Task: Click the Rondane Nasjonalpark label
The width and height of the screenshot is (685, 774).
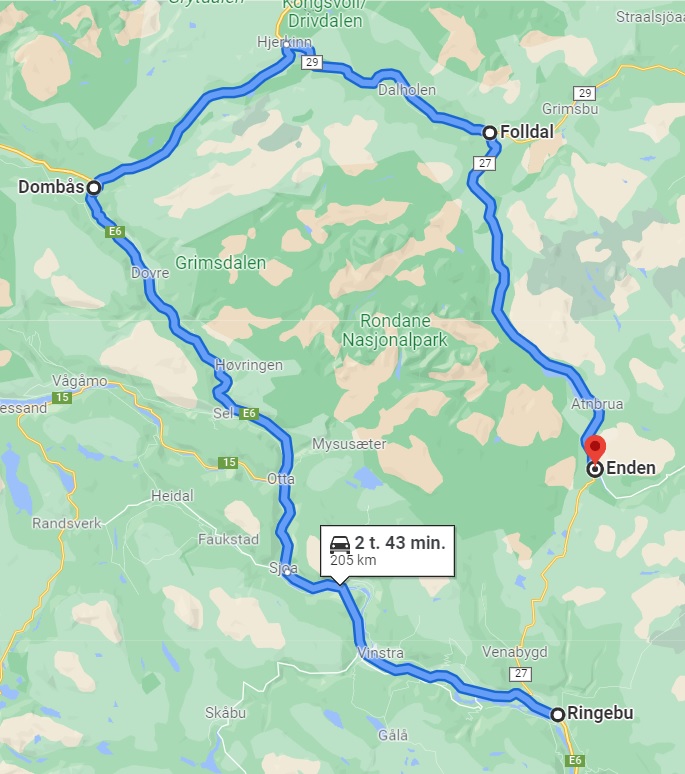Action: tap(395, 330)
